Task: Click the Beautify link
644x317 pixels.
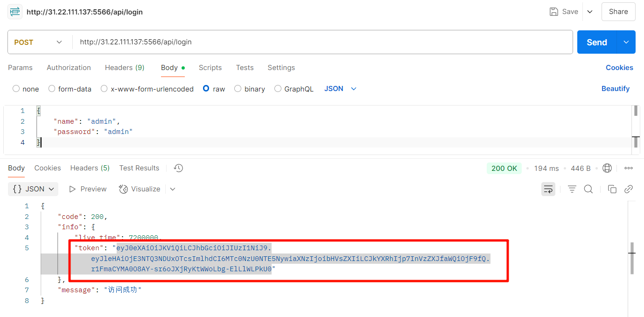Action: [615, 89]
